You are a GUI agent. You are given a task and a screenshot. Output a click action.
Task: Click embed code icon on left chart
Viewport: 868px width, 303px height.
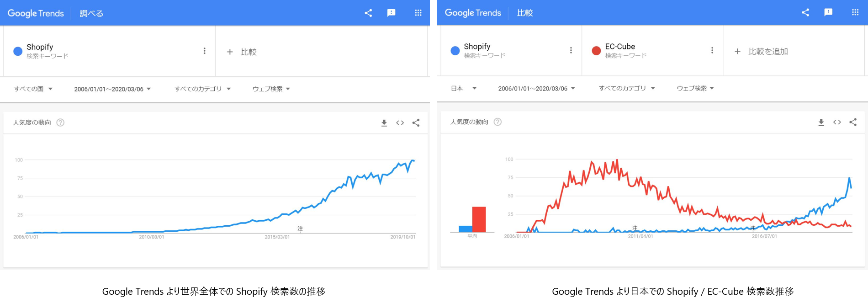[x=400, y=122]
